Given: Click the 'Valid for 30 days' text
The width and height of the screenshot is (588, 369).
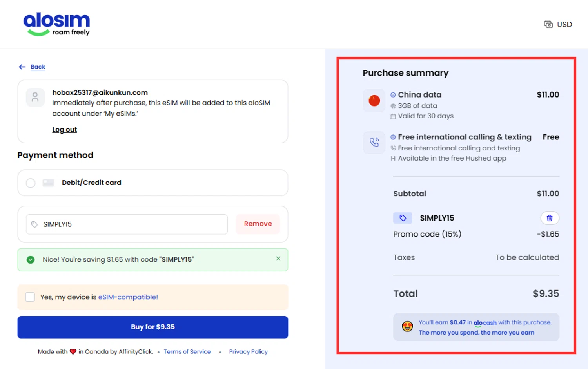Looking at the screenshot, I should [426, 116].
